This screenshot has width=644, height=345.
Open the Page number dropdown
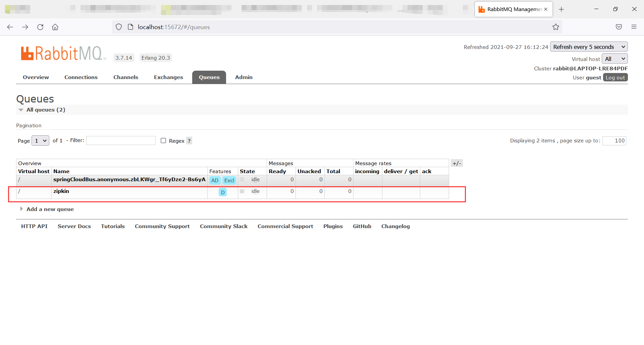coord(40,141)
